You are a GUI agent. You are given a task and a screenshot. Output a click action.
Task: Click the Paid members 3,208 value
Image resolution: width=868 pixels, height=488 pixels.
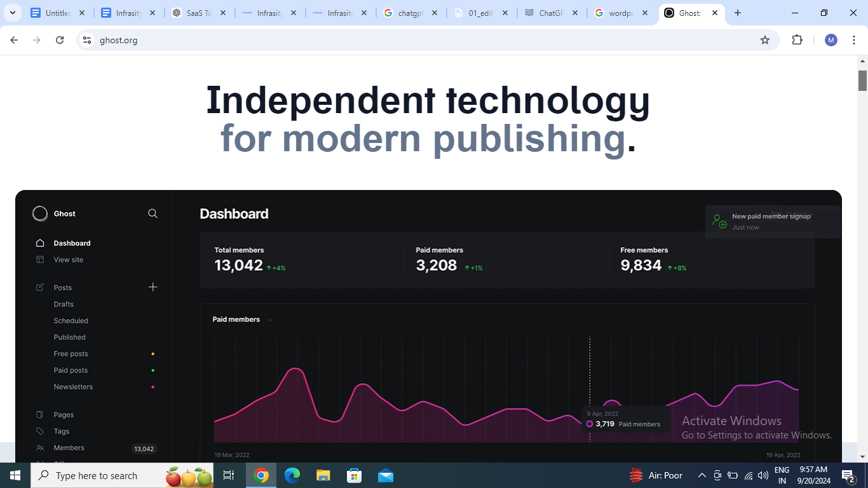pyautogui.click(x=437, y=266)
